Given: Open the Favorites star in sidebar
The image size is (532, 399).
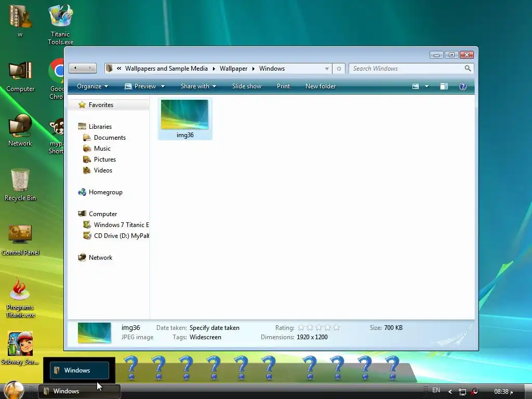Looking at the screenshot, I should coord(82,104).
